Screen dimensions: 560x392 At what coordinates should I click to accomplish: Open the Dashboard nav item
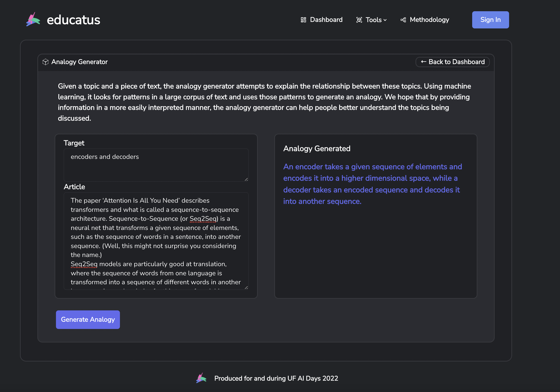coord(326,20)
